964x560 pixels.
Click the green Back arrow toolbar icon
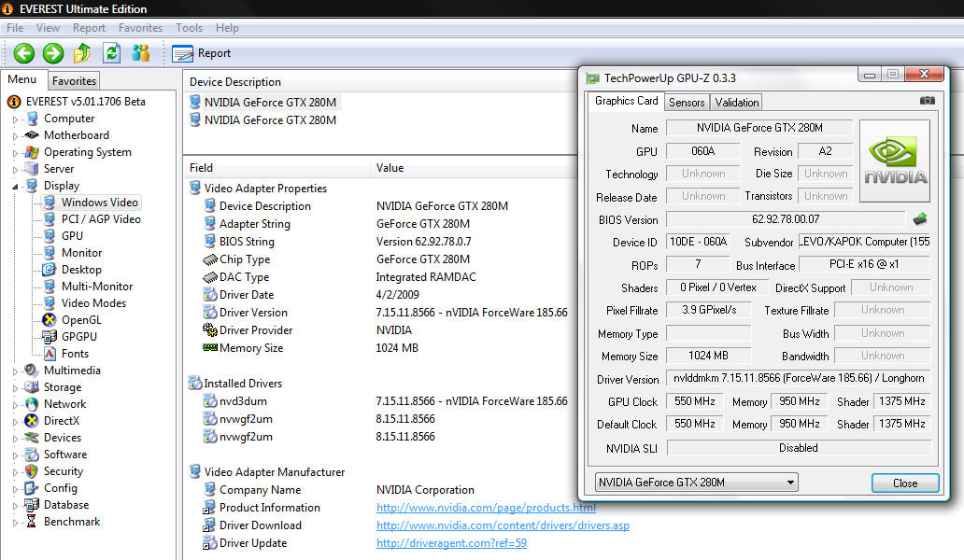click(24, 53)
